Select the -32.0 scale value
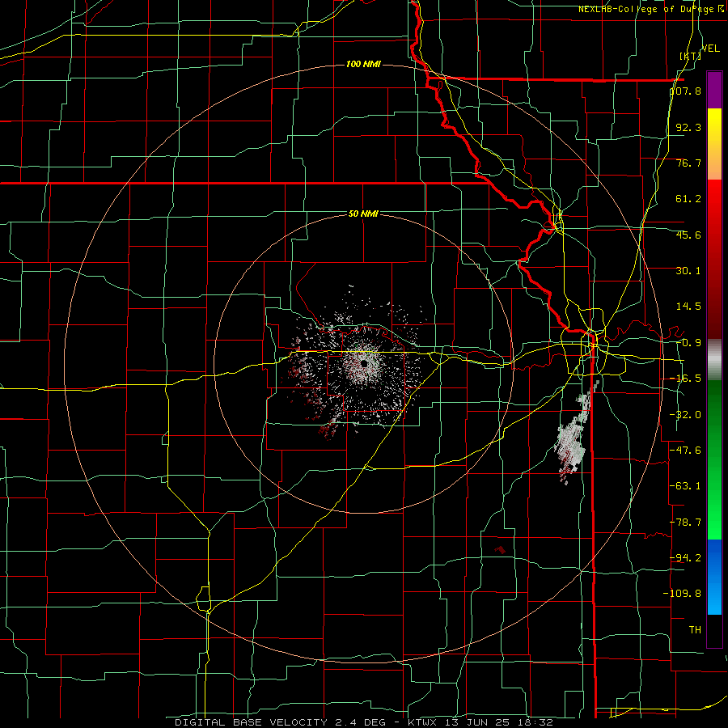Image resolution: width=728 pixels, height=728 pixels. click(685, 415)
